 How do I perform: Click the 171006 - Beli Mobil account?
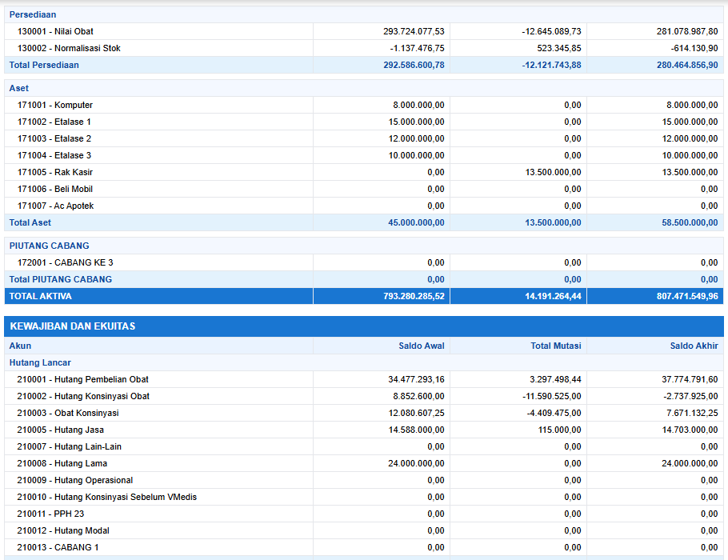click(x=55, y=189)
